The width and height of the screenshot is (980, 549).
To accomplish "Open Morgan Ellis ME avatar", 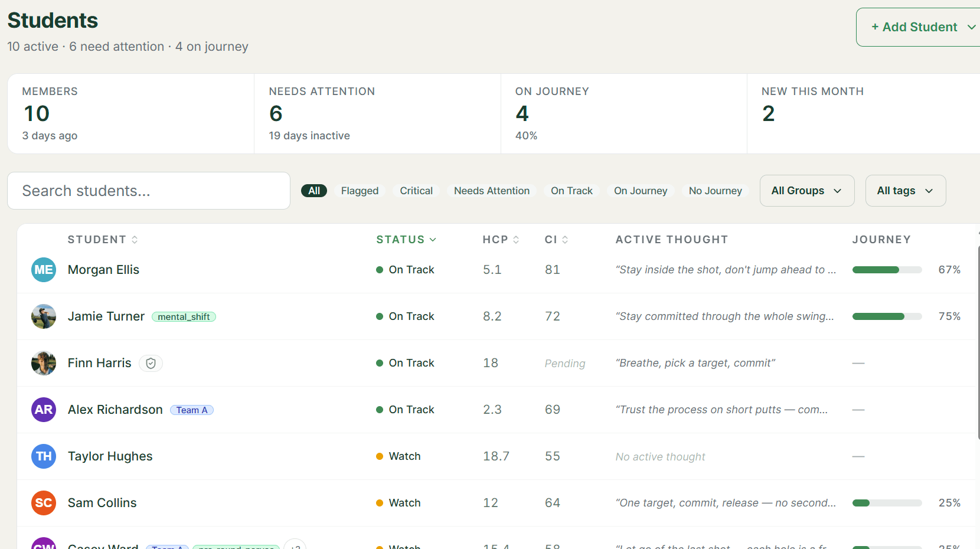I will pyautogui.click(x=44, y=270).
